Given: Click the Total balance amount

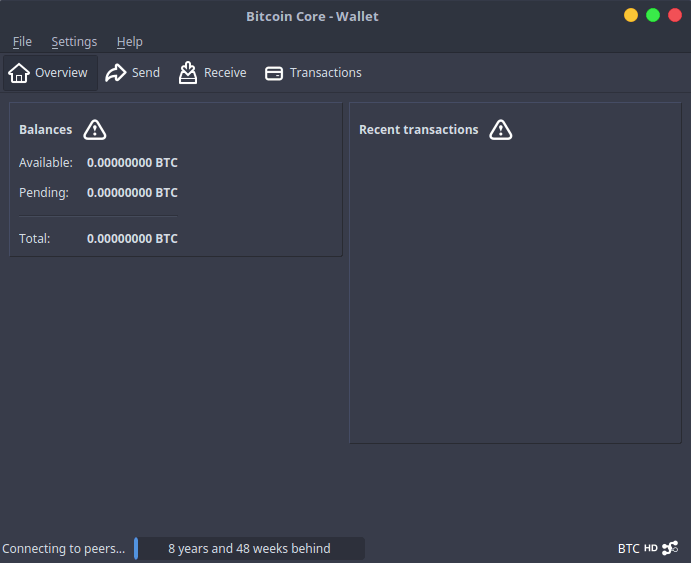Looking at the screenshot, I should pyautogui.click(x=132, y=239).
